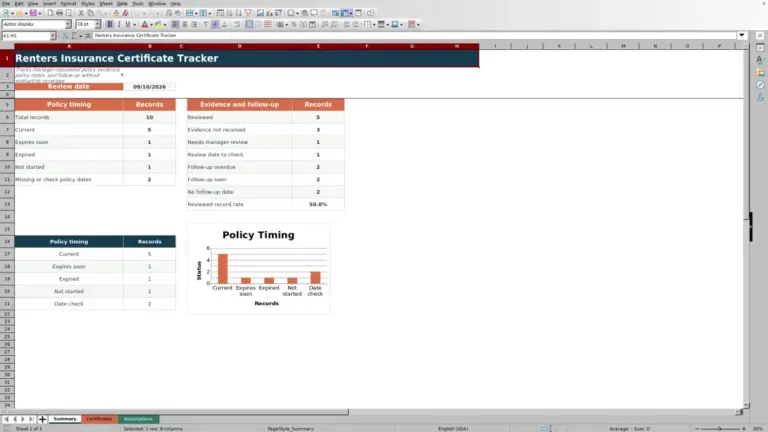Click the Wrap Text icon

(x=237, y=24)
